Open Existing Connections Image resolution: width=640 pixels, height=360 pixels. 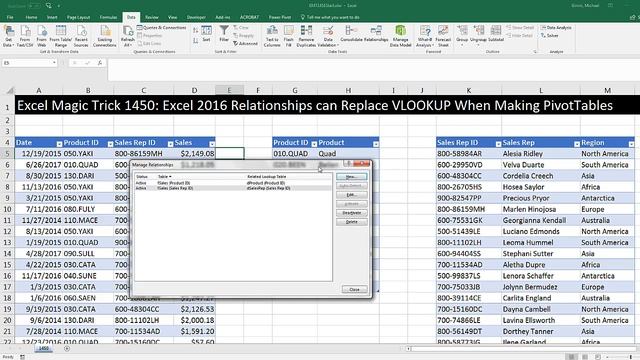pos(104,36)
